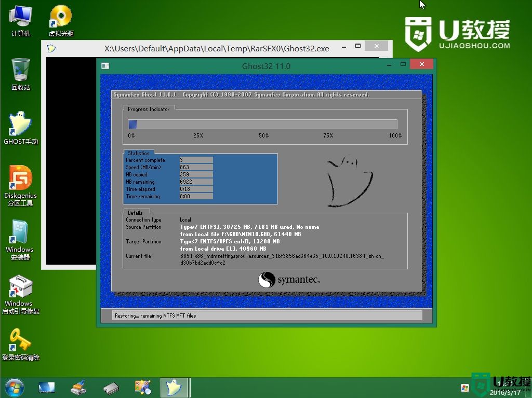Click the paintbrush drive icon in taskbar
The height and width of the screenshot is (398, 532).
[x=78, y=387]
